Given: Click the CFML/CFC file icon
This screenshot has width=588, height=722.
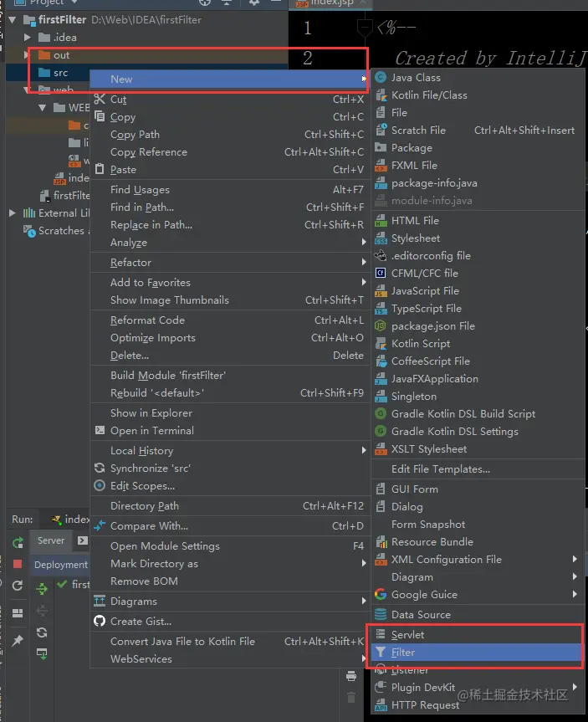Looking at the screenshot, I should tap(381, 273).
